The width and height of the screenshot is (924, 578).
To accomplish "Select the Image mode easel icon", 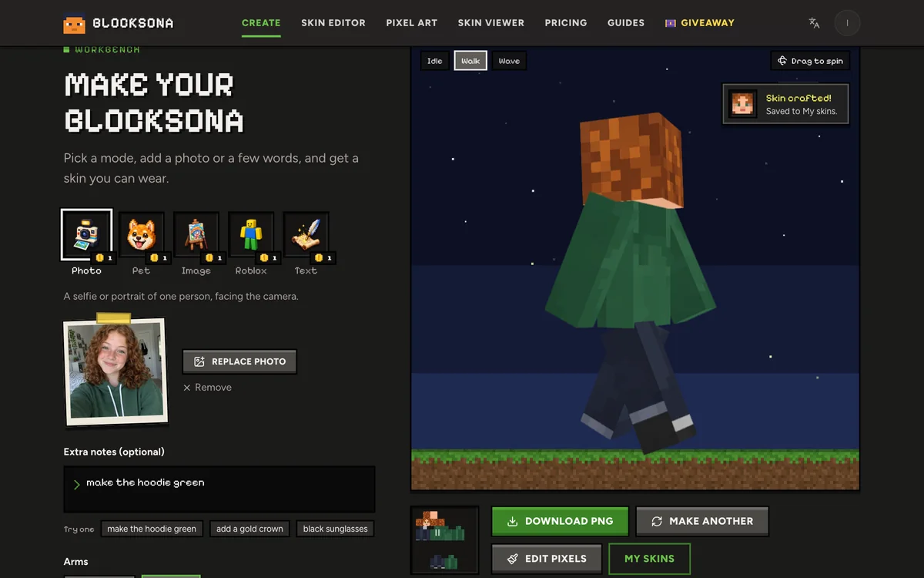I will point(196,235).
